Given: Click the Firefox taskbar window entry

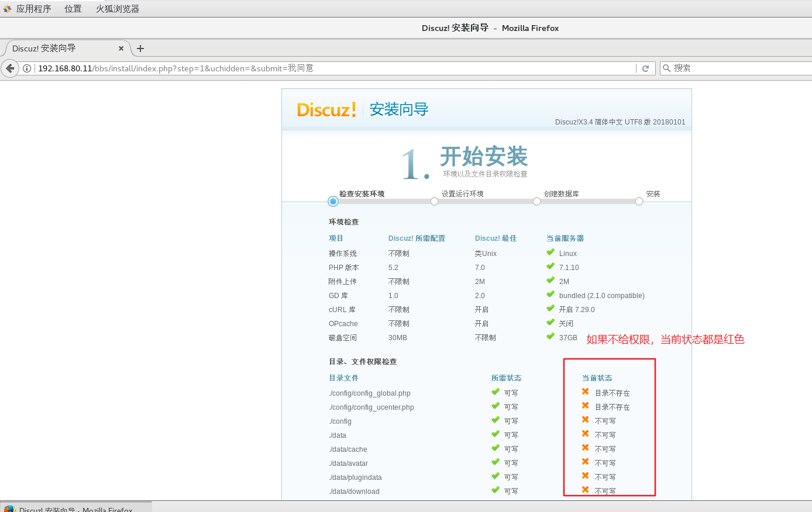Looking at the screenshot, I should tap(76, 507).
